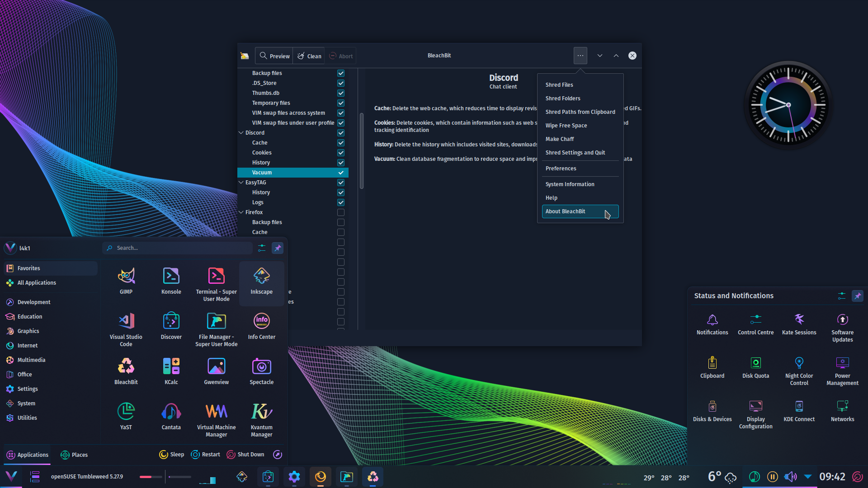
Task: Configure the Status and Notifications panel
Action: point(842,296)
